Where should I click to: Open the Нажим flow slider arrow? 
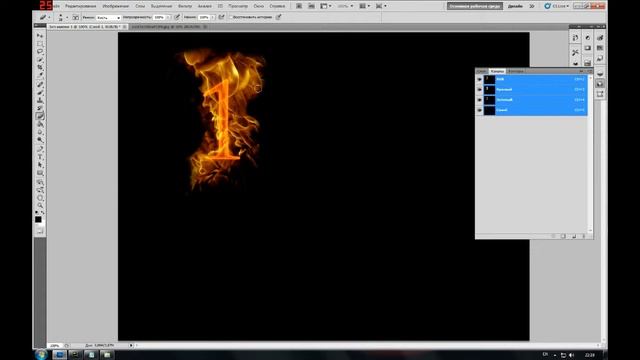[213, 18]
